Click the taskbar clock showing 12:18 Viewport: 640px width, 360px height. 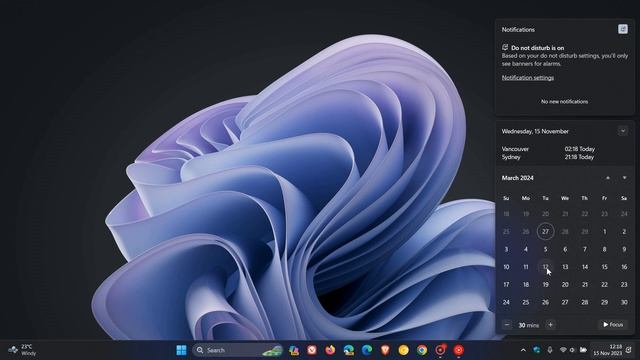pos(608,350)
